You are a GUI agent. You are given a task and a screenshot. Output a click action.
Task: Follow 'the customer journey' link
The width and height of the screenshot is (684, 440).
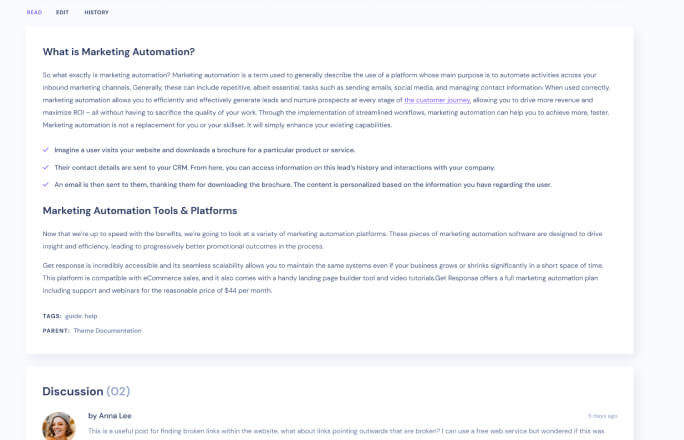pyautogui.click(x=437, y=100)
